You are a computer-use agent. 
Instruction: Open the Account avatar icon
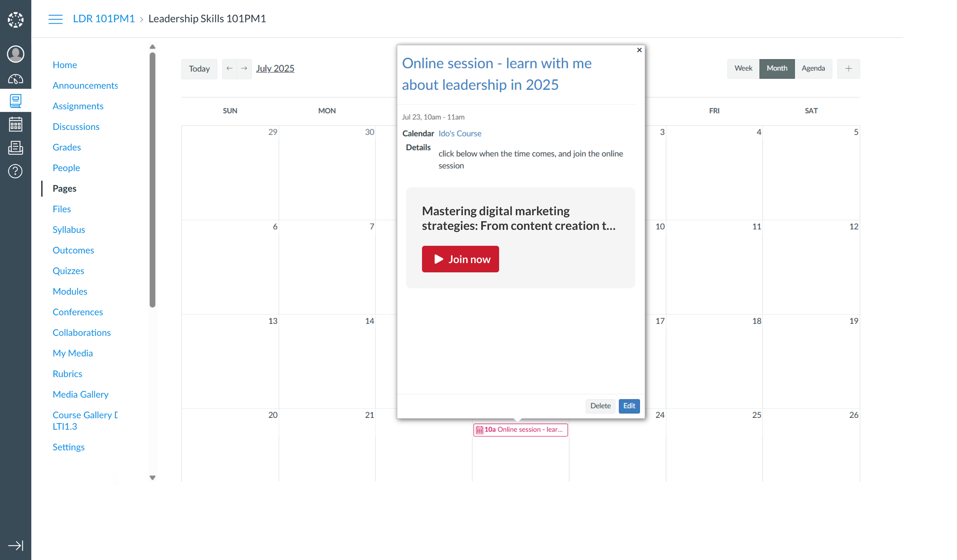coord(16,54)
